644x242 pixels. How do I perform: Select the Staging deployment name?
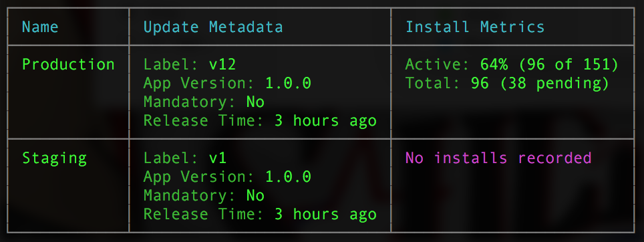pos(54,158)
